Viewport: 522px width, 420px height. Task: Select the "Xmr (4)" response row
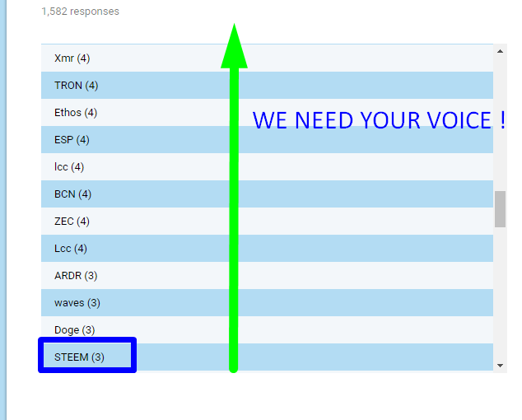[x=267, y=58]
